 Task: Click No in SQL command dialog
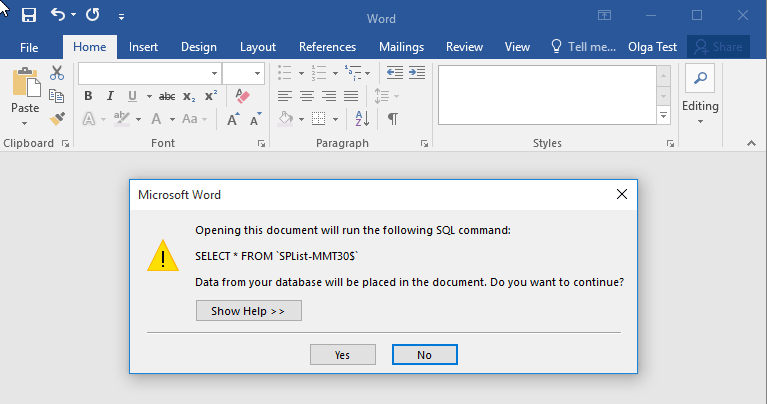(x=425, y=355)
